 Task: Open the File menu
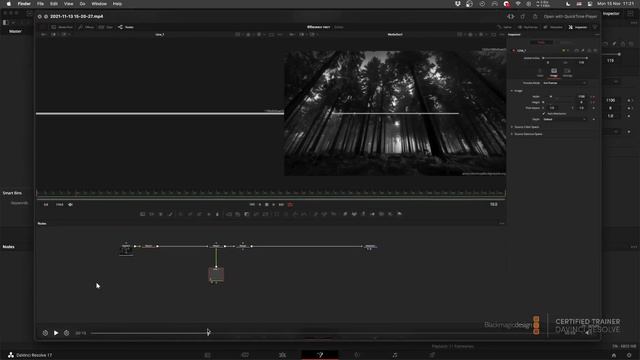pyautogui.click(x=40, y=4)
